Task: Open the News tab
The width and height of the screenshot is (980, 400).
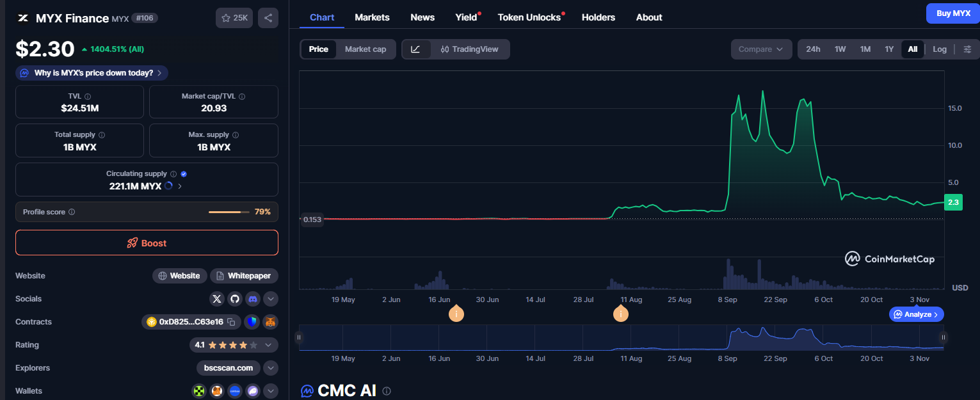Action: pos(422,17)
